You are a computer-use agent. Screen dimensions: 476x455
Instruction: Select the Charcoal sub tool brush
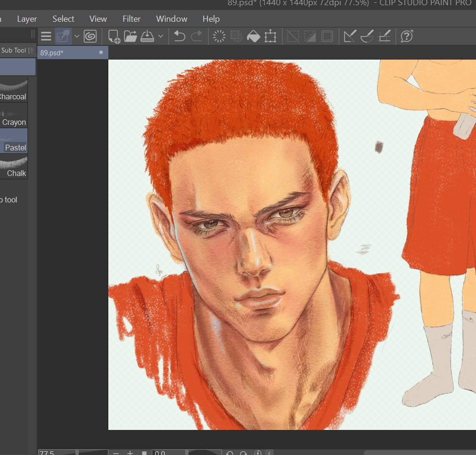(14, 90)
